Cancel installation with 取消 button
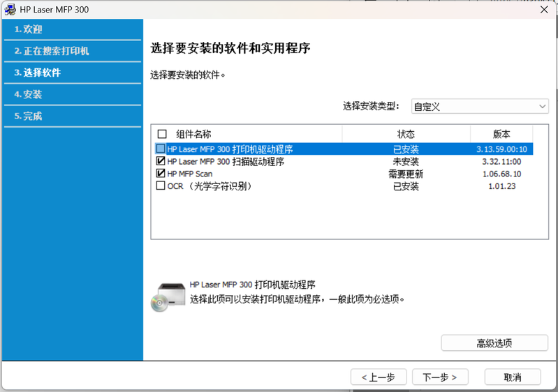This screenshot has width=558, height=392. 512,377
